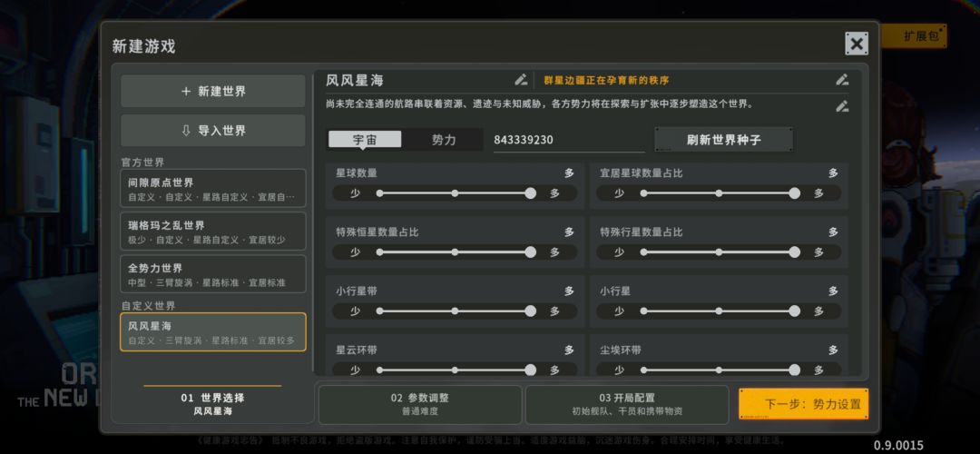Open step 03 开局配置
Image resolution: width=980 pixels, height=454 pixels.
627,404
